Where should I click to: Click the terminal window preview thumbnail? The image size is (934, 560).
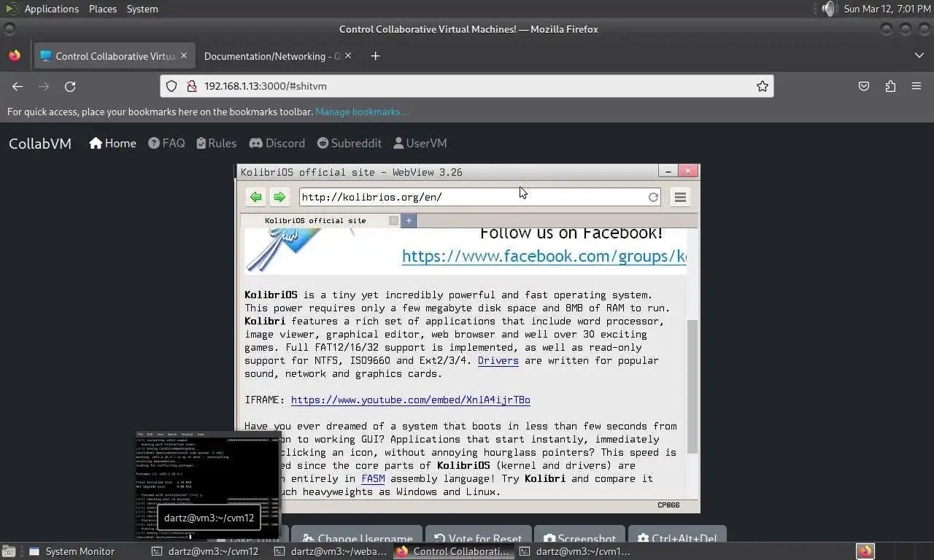point(208,485)
